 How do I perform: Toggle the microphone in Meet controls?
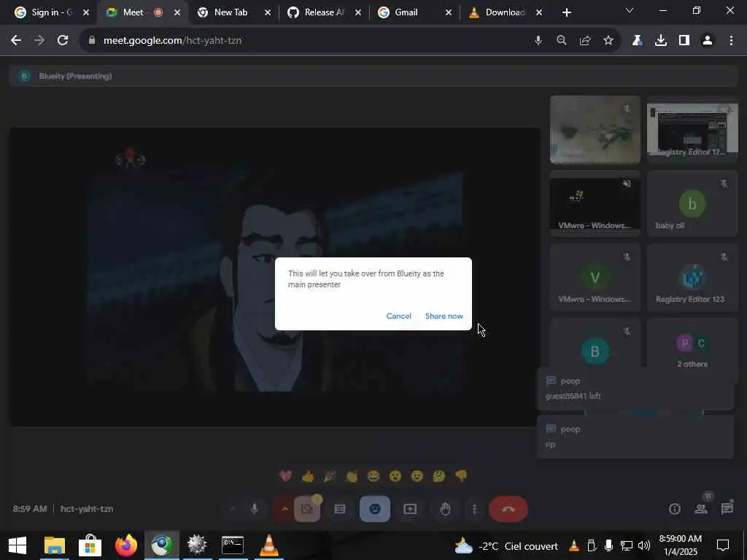(255, 509)
